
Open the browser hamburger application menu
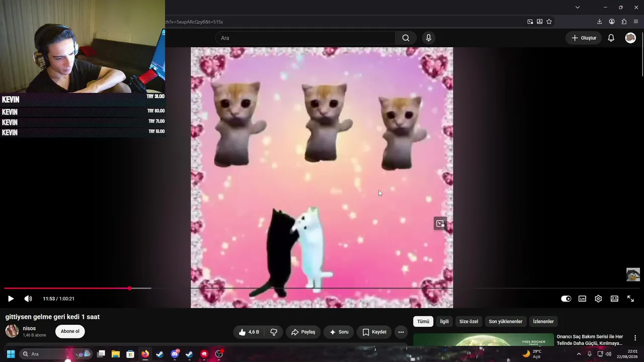click(636, 22)
